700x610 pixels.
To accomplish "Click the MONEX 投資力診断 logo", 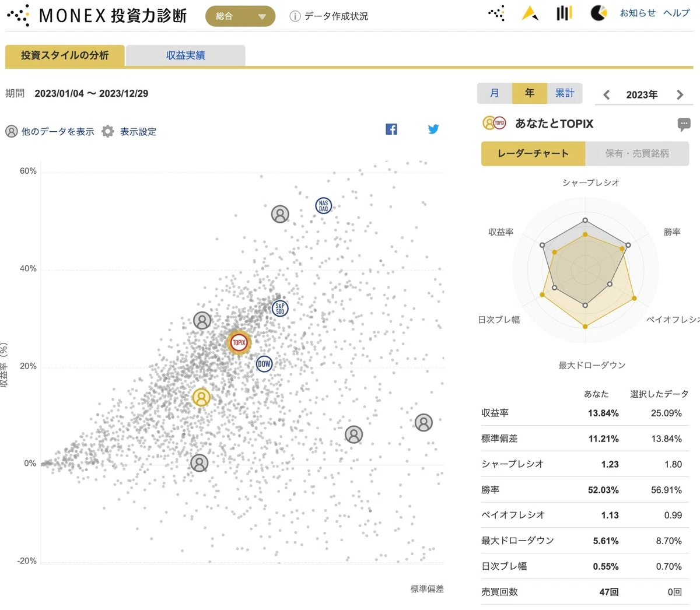I will 96,16.
